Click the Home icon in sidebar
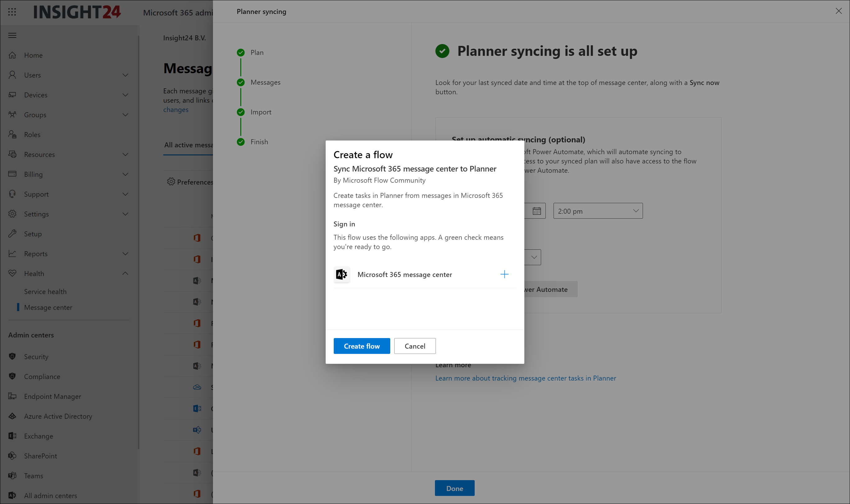The image size is (850, 504). [x=12, y=55]
